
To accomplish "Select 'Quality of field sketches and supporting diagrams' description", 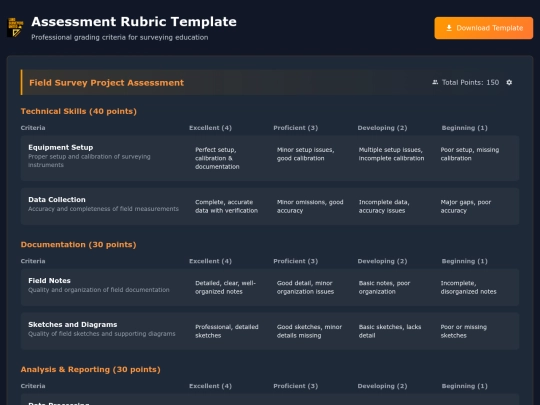I will tap(102, 334).
